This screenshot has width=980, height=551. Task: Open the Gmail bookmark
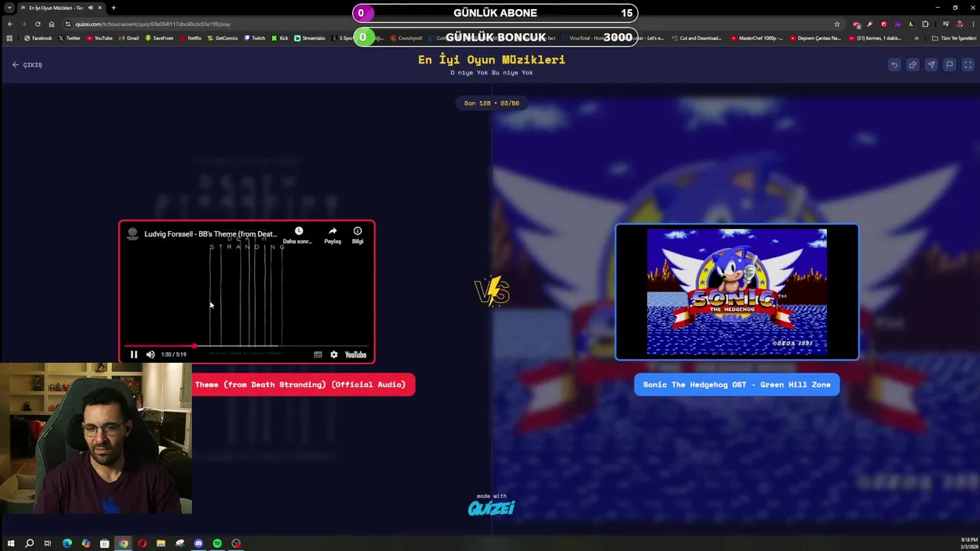(129, 38)
